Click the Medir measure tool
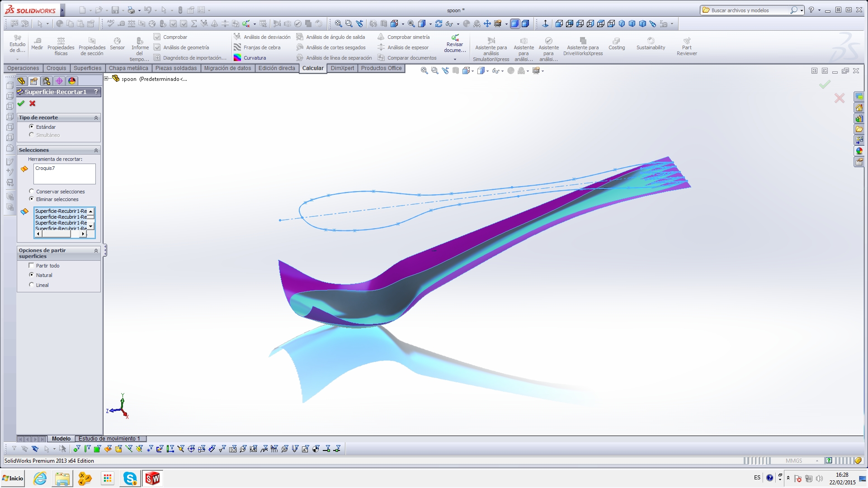 pos(37,43)
